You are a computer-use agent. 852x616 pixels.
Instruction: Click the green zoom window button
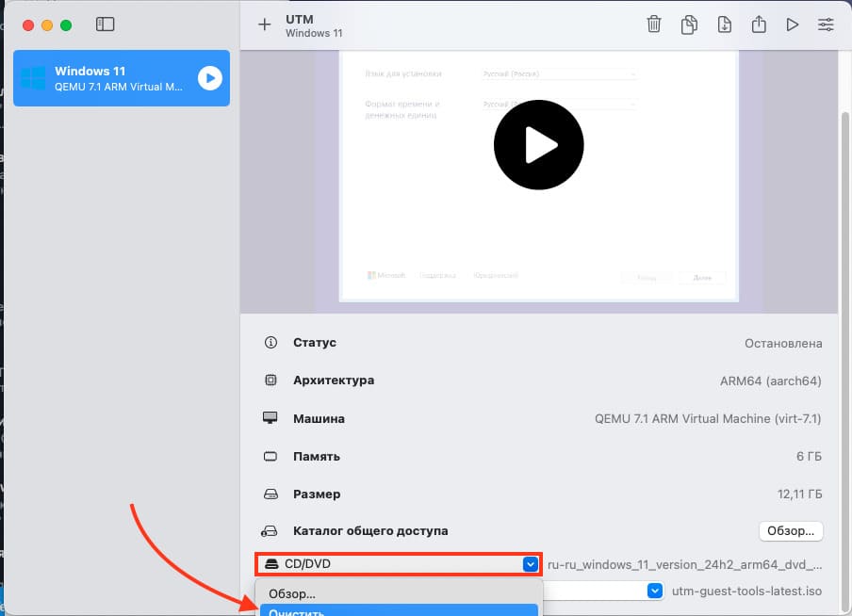click(65, 24)
